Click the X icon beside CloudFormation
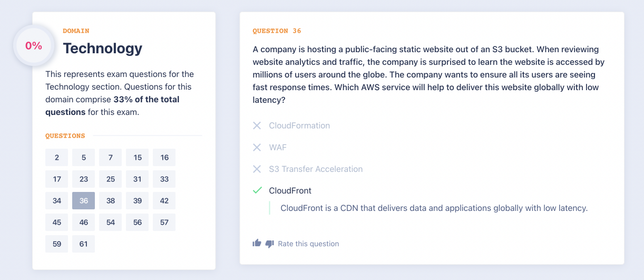644x280 pixels. click(257, 125)
